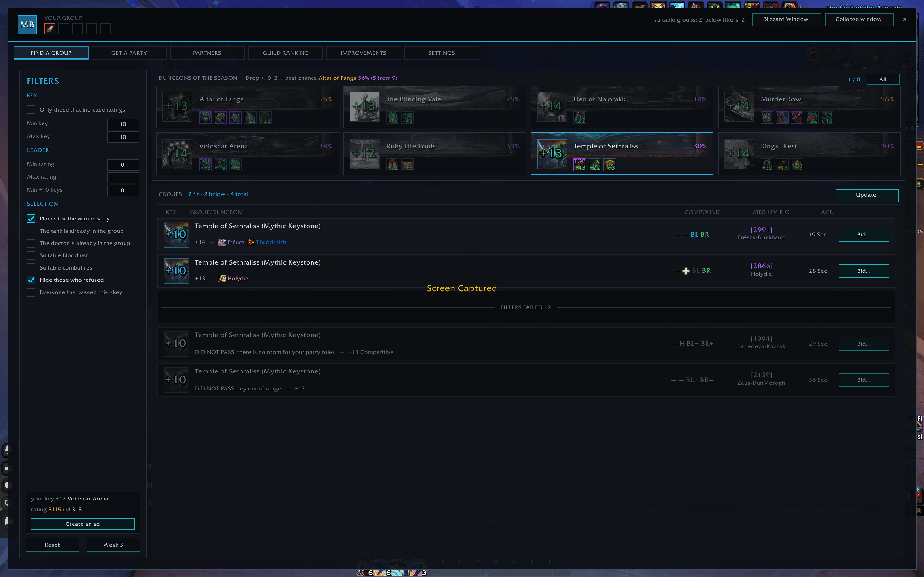Click TOP loot icon under Voidscar Arena
The height and width of the screenshot is (577, 924).
(x=205, y=165)
